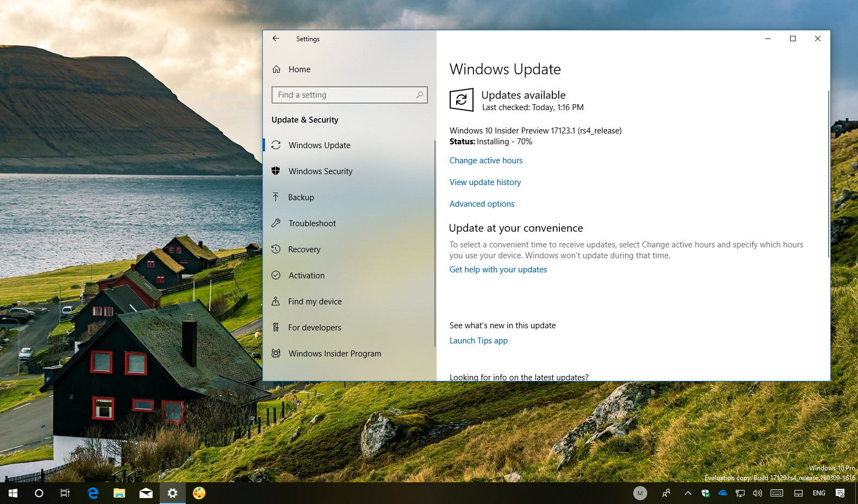Screen dimensions: 858x504
Task: Click the Settings gear taskbar icon
Action: [x=173, y=493]
